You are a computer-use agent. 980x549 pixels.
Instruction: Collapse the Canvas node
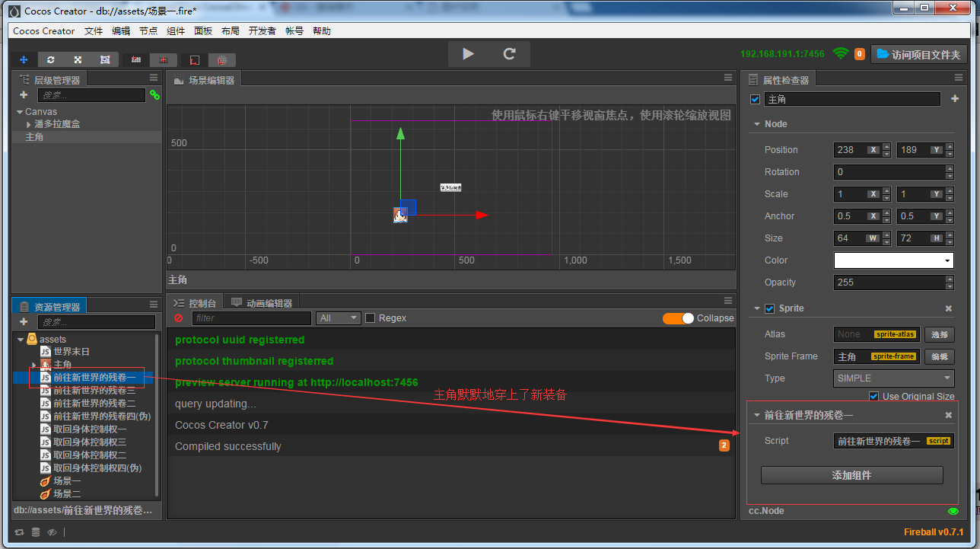click(20, 112)
